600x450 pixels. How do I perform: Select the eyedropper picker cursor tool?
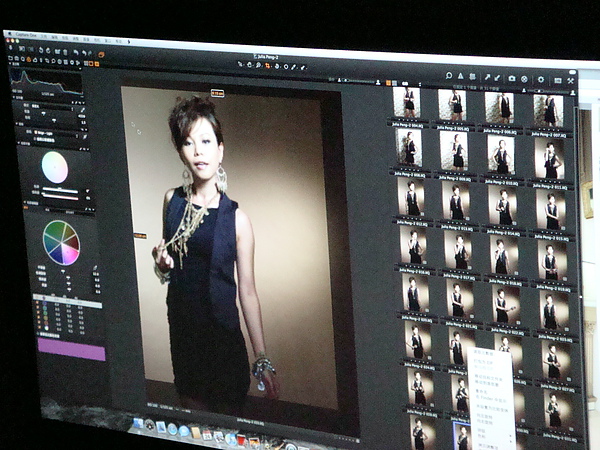coord(293,67)
